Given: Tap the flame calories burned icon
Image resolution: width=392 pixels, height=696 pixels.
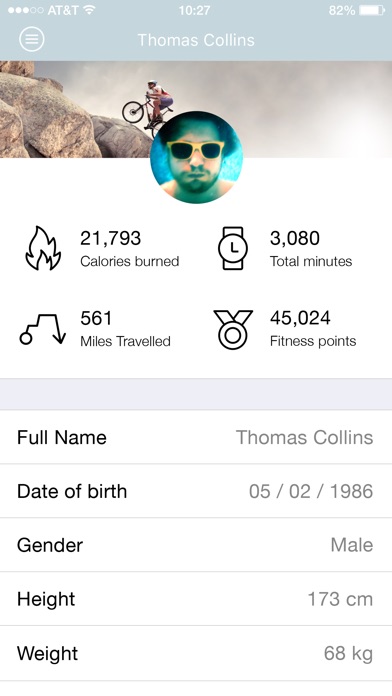Looking at the screenshot, I should tap(43, 249).
